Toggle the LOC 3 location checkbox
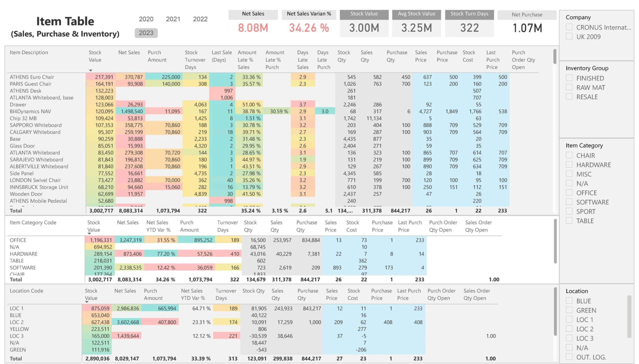The height and width of the screenshot is (364, 639). (569, 338)
